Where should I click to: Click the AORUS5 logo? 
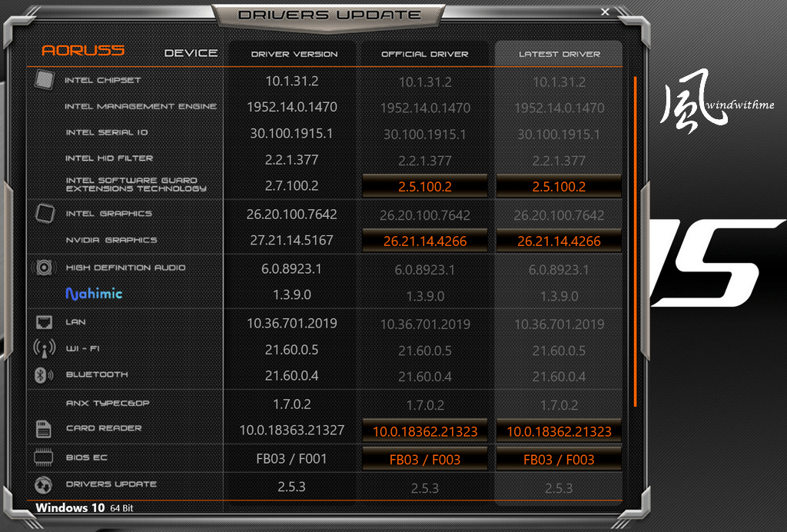pyautogui.click(x=83, y=50)
